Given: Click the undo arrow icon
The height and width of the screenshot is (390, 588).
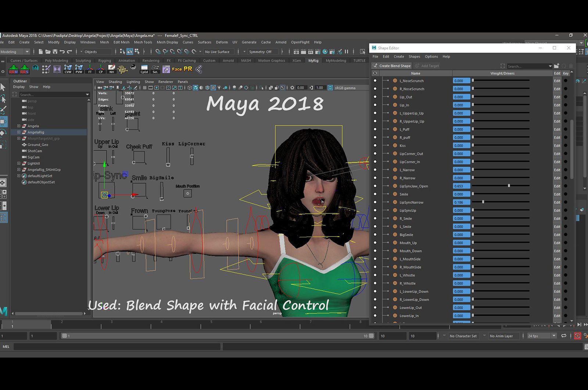Looking at the screenshot, I should pos(62,52).
